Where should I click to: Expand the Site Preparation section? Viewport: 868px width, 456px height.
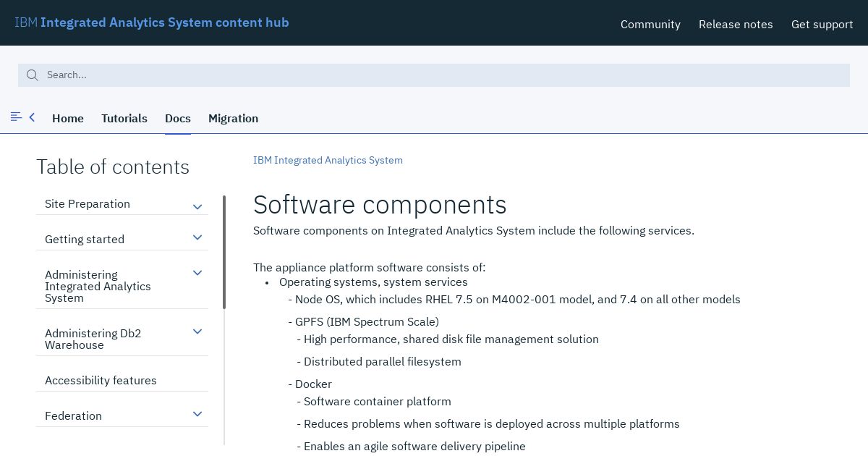click(x=197, y=207)
